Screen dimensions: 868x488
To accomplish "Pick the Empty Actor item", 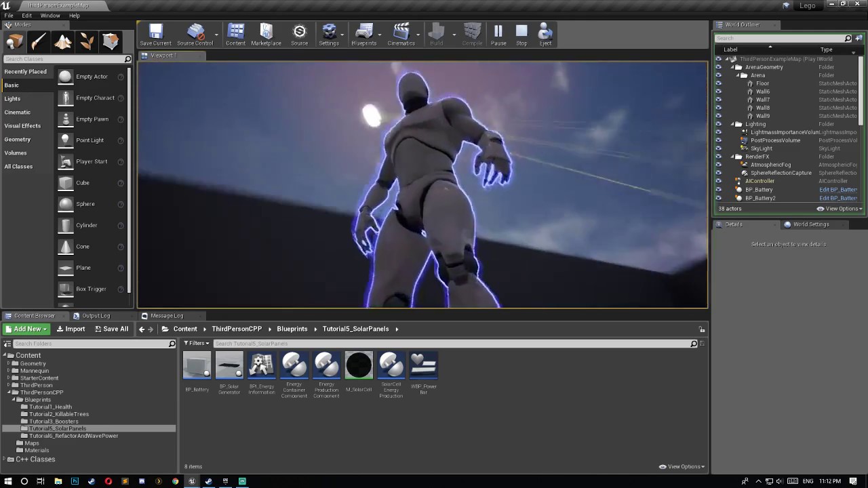I will pyautogui.click(x=92, y=77).
